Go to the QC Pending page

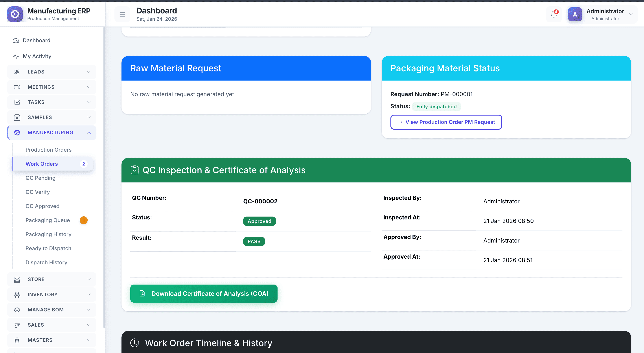[x=40, y=178]
